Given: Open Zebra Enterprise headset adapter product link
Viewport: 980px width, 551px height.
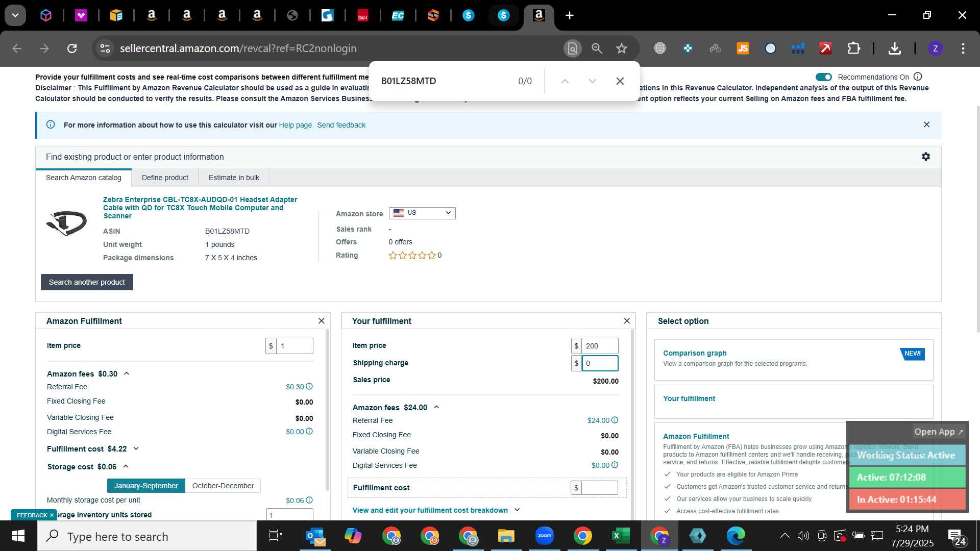Looking at the screenshot, I should tap(200, 208).
